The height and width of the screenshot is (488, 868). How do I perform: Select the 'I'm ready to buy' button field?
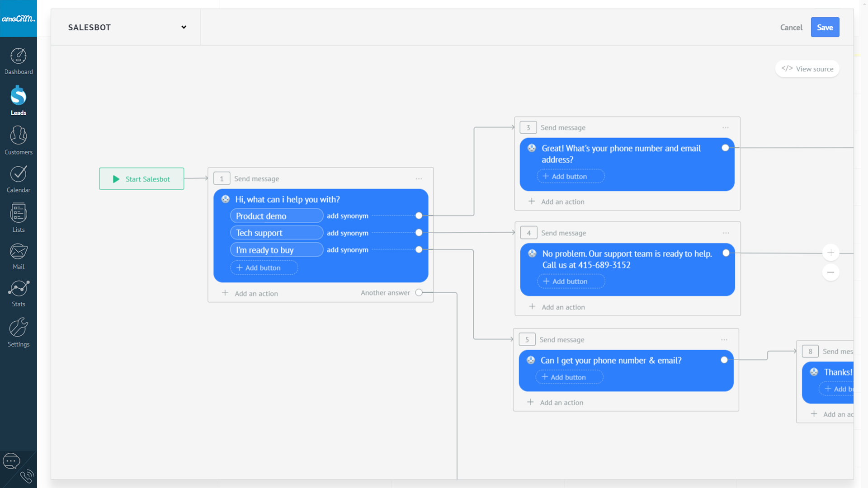[x=276, y=250]
